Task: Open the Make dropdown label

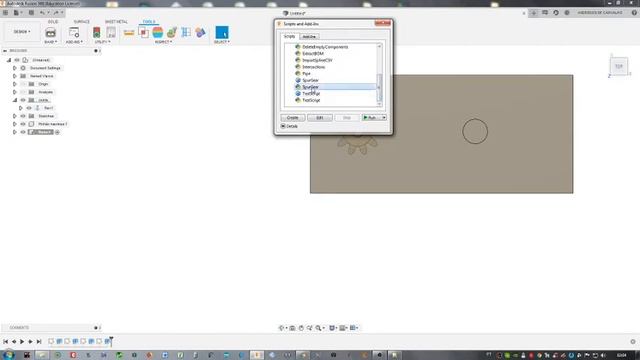Action: click(x=51, y=42)
